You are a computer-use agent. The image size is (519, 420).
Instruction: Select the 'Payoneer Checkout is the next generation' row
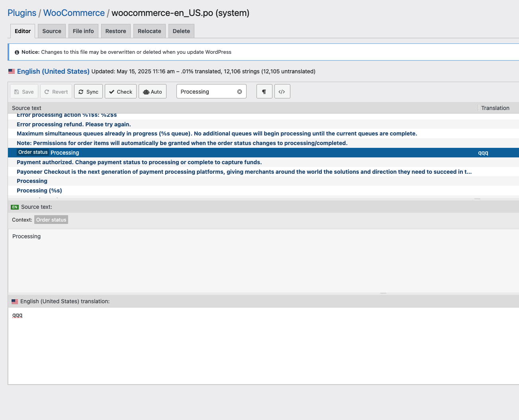click(263, 172)
